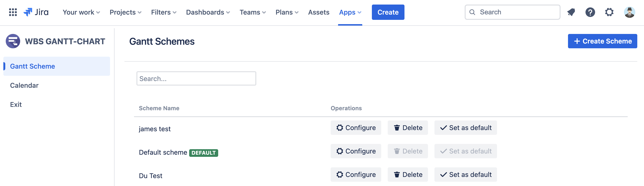Set james test as default scheme
Viewport: 644px width, 186px height.
pyautogui.click(x=465, y=128)
